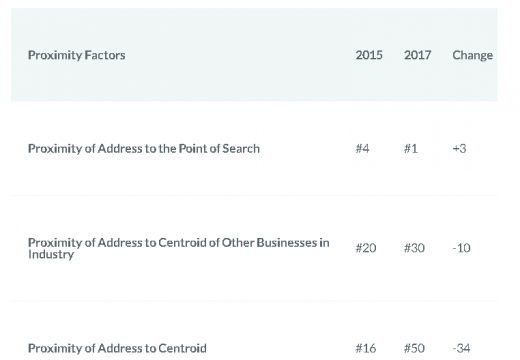Click the word Industry in second row
This screenshot has height=360, width=520.
51,255
